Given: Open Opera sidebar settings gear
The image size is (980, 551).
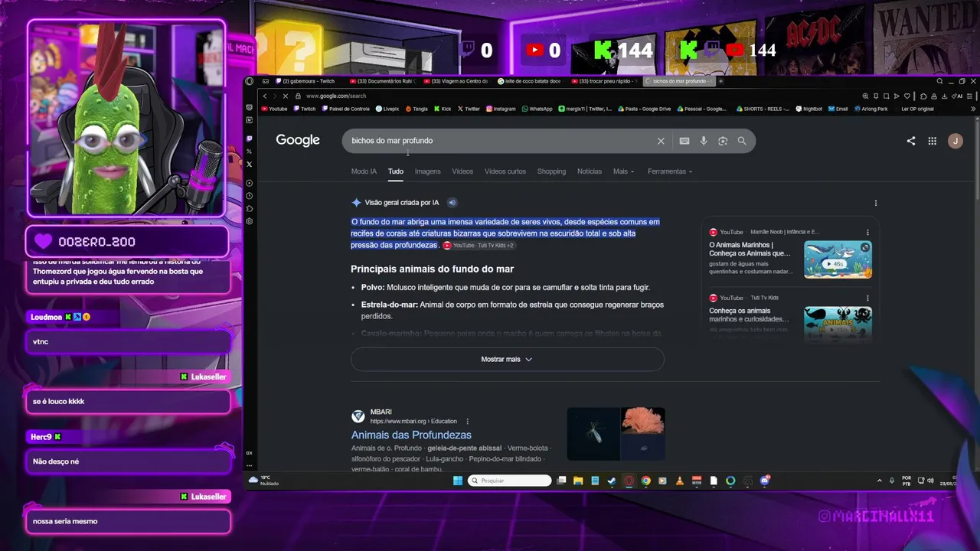Looking at the screenshot, I should 250,221.
